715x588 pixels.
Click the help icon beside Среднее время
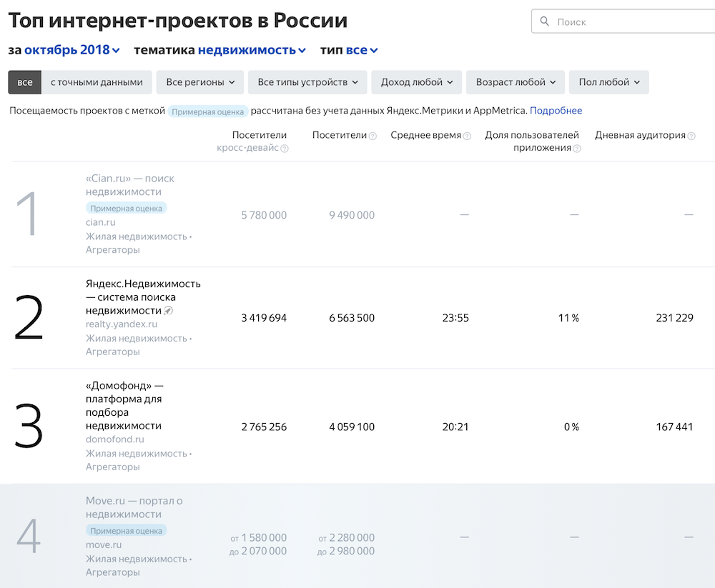[x=467, y=136]
